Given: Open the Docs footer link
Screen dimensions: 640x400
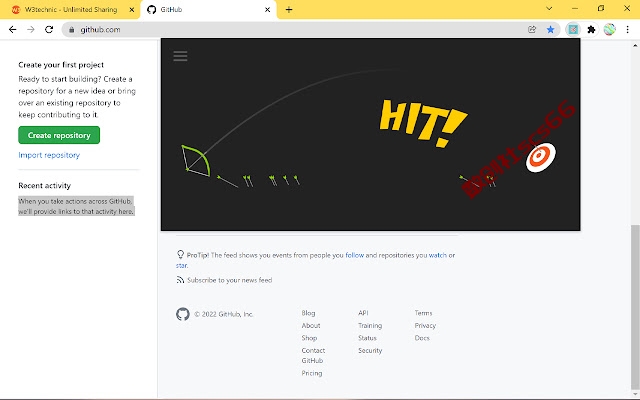Looking at the screenshot, I should pyautogui.click(x=422, y=338).
